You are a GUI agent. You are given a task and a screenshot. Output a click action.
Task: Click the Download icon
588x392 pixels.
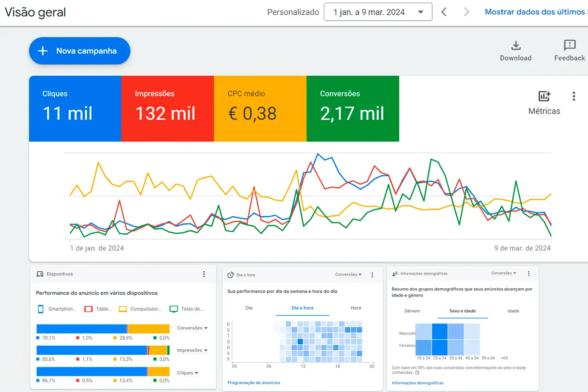pos(516,45)
